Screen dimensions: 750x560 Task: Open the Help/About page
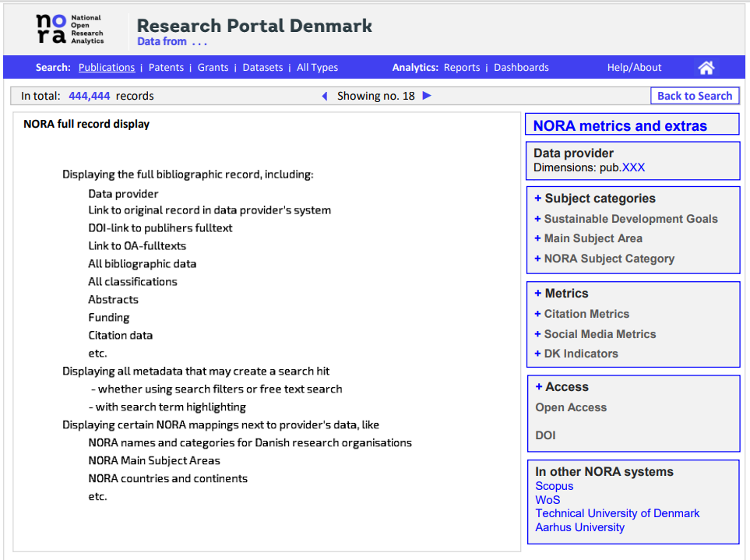click(634, 68)
